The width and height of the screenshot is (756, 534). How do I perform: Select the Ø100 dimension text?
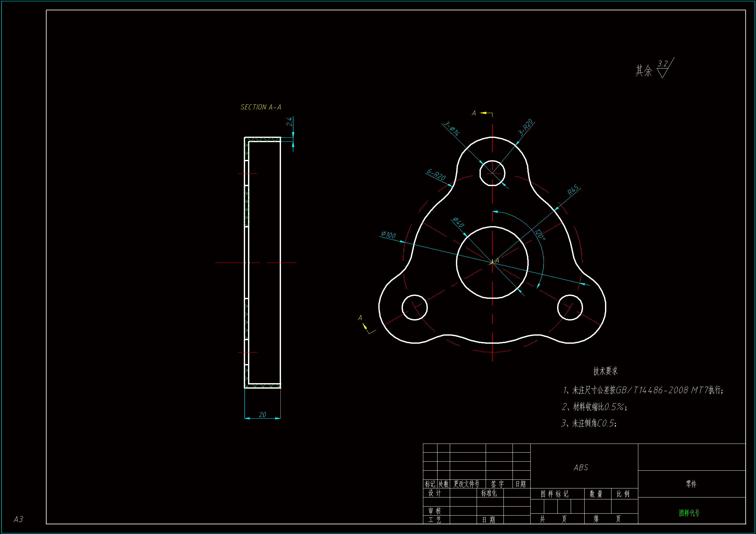[x=388, y=235]
